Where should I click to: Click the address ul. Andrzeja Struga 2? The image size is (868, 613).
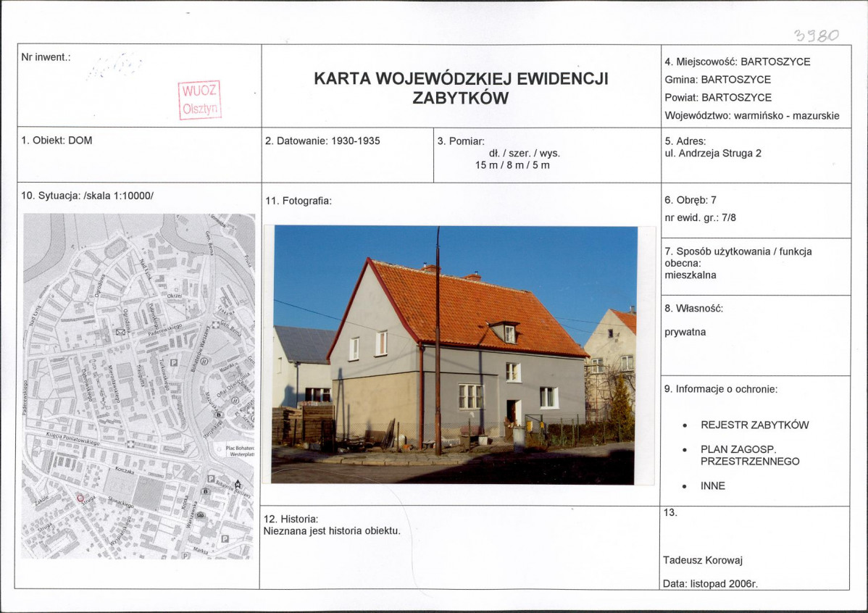coord(713,154)
